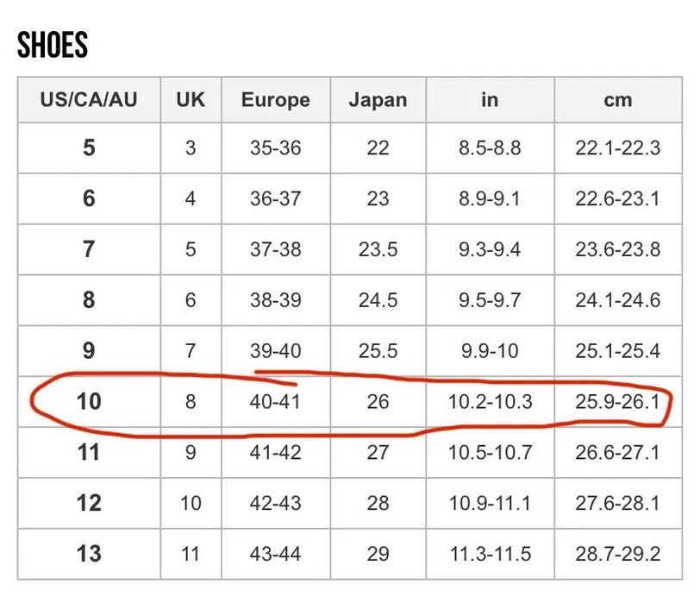Select US size 10 cell
This screenshot has height=603, width=700.
click(x=89, y=401)
